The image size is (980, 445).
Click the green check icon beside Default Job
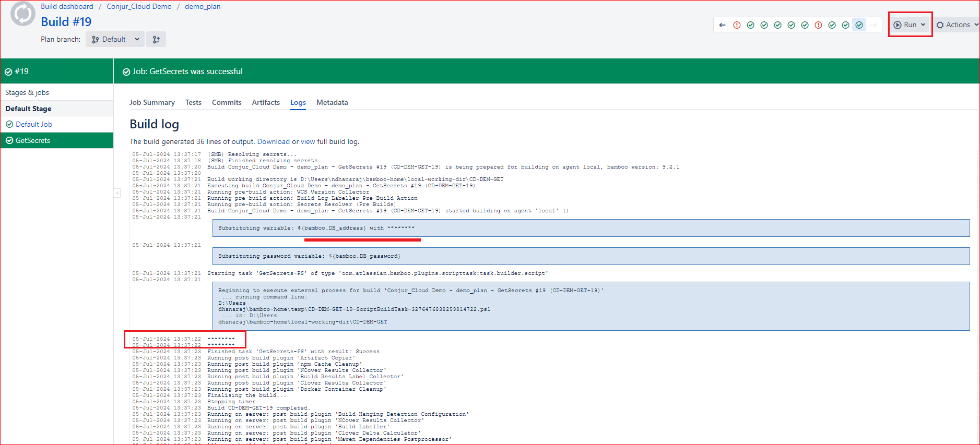tap(9, 124)
